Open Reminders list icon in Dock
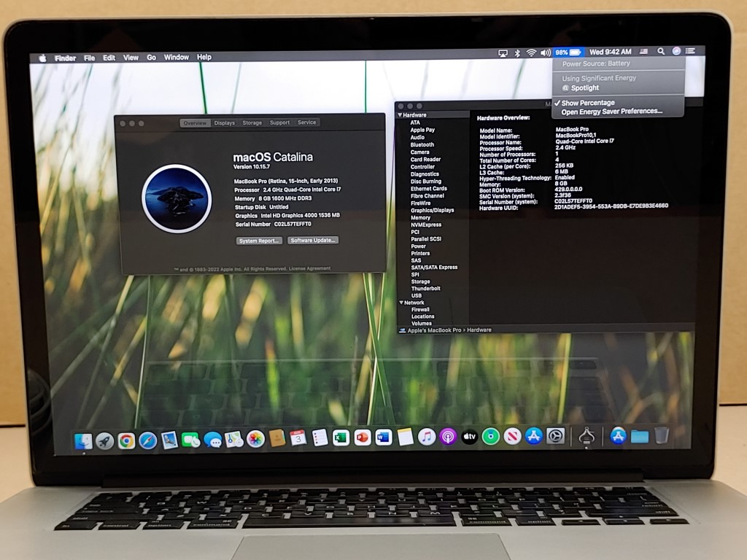747x560 pixels. point(320,437)
